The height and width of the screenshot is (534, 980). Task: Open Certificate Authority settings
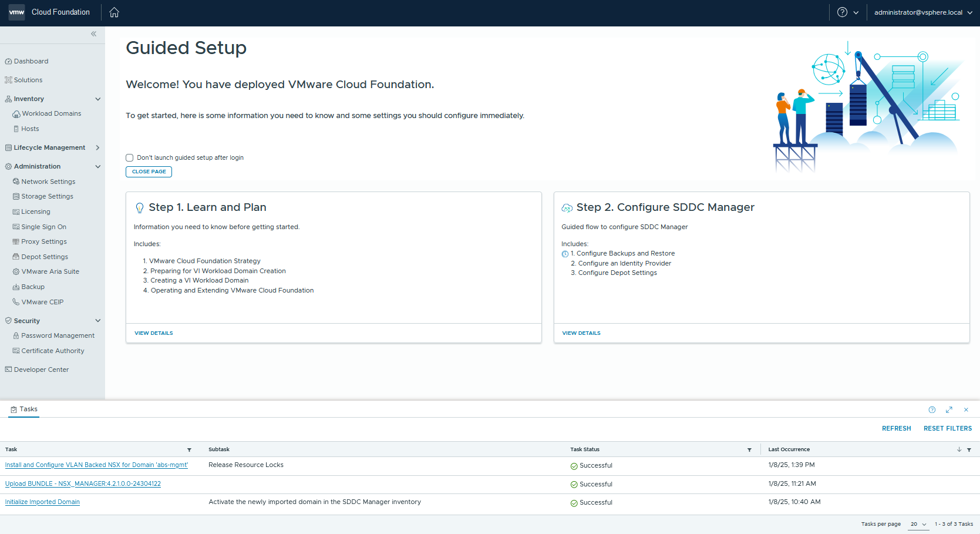53,351
